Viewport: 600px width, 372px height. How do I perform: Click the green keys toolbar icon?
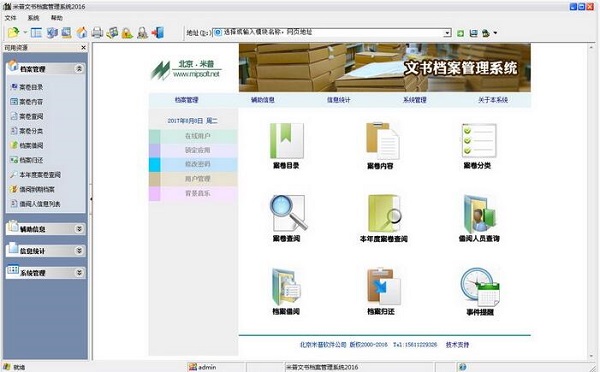pos(112,33)
